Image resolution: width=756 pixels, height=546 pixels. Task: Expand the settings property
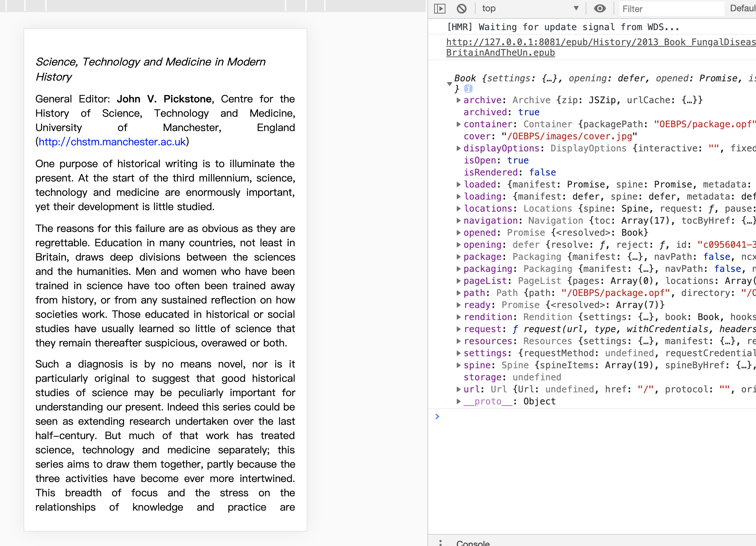tap(458, 353)
